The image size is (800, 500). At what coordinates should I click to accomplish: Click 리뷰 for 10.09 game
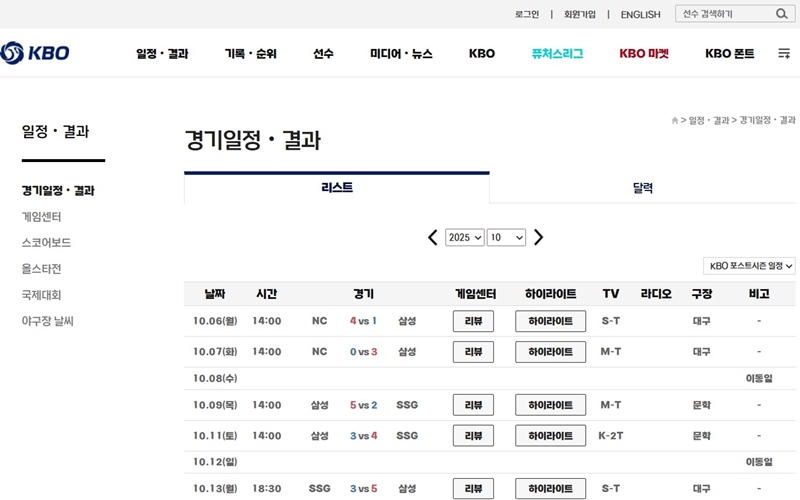click(x=473, y=405)
